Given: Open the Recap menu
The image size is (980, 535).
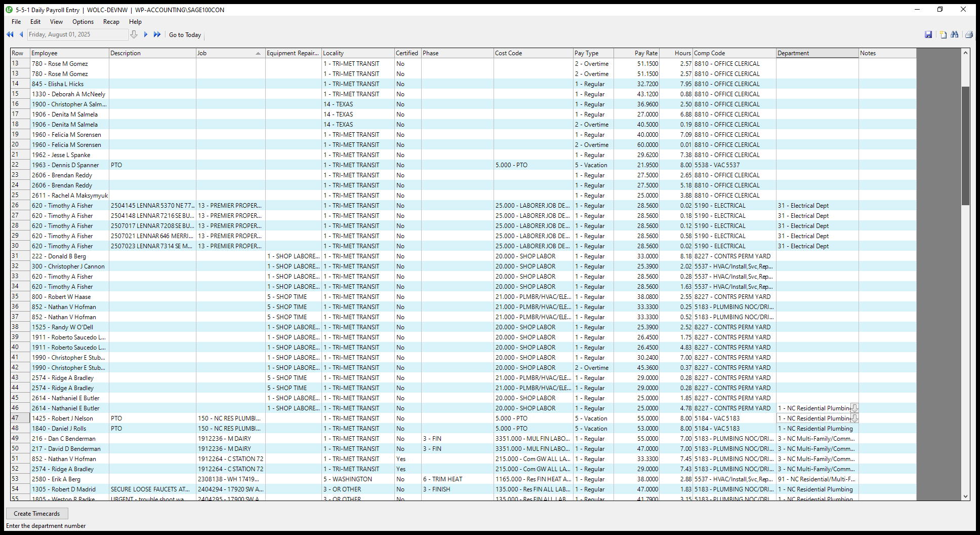Looking at the screenshot, I should coord(111,22).
